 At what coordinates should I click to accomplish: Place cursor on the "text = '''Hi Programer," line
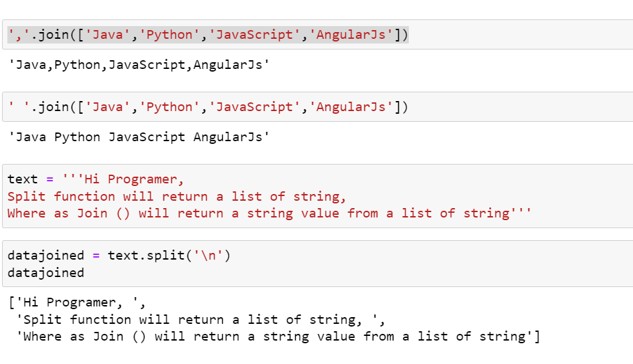click(x=96, y=179)
